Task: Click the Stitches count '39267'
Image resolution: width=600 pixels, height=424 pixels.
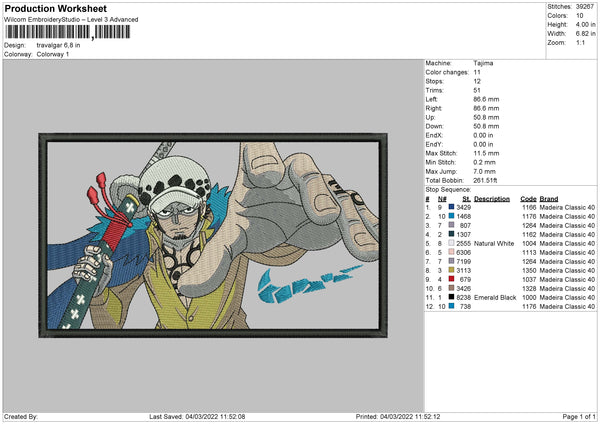Action: 586,7
